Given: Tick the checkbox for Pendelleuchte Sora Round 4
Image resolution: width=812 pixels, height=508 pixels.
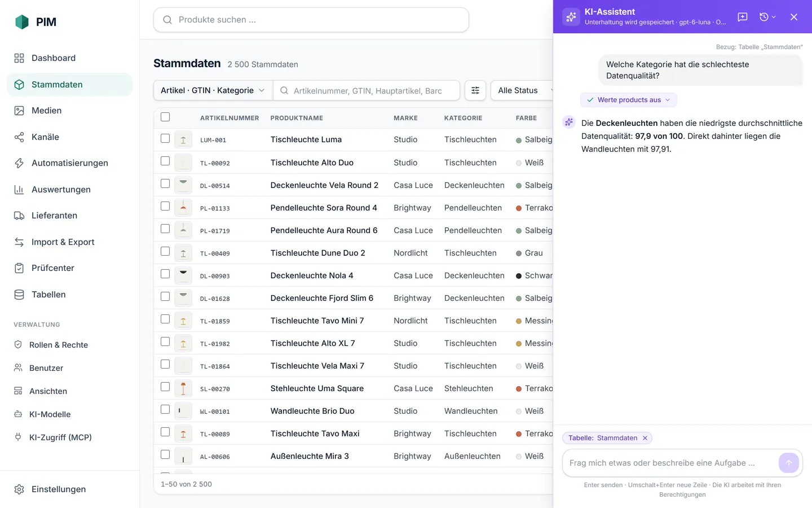Looking at the screenshot, I should coord(165,206).
